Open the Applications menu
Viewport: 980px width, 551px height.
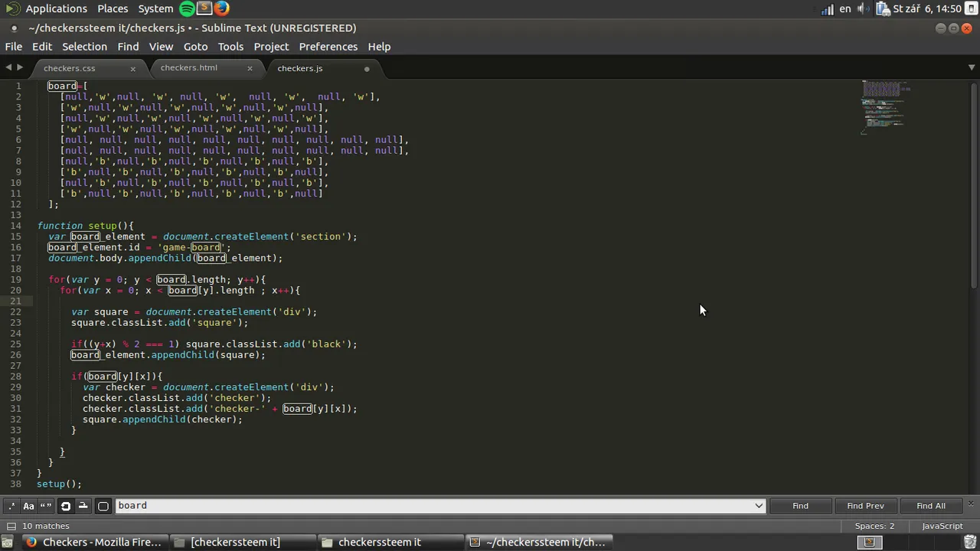coord(56,8)
